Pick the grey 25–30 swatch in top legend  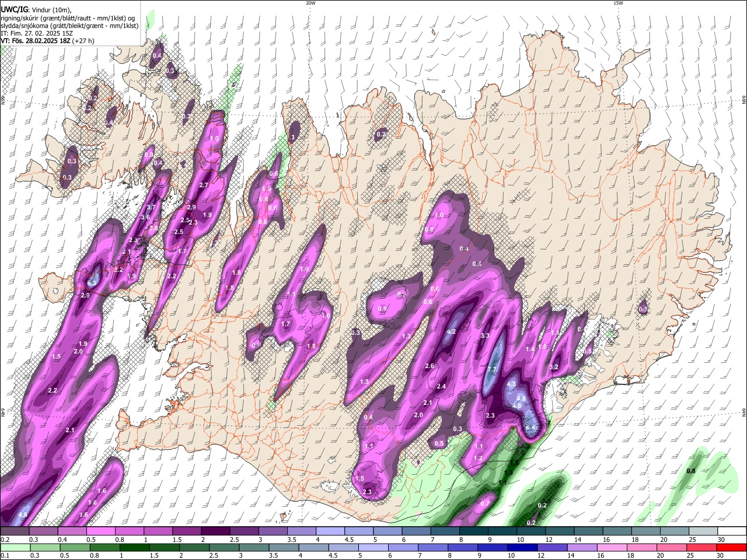click(x=703, y=531)
